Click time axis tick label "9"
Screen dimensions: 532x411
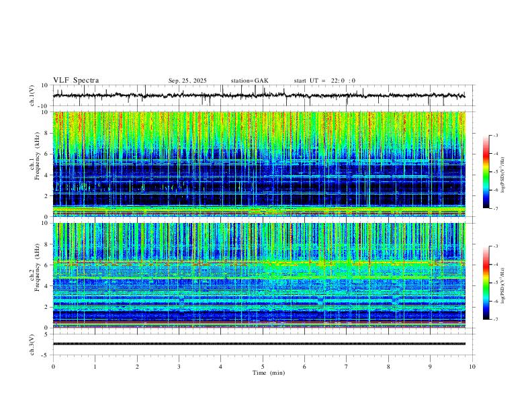coord(430,367)
